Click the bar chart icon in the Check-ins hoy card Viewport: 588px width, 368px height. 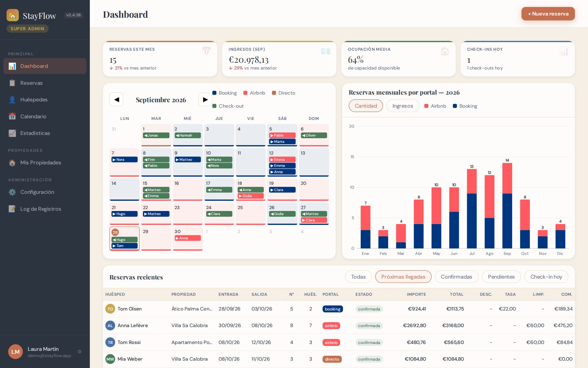[564, 51]
